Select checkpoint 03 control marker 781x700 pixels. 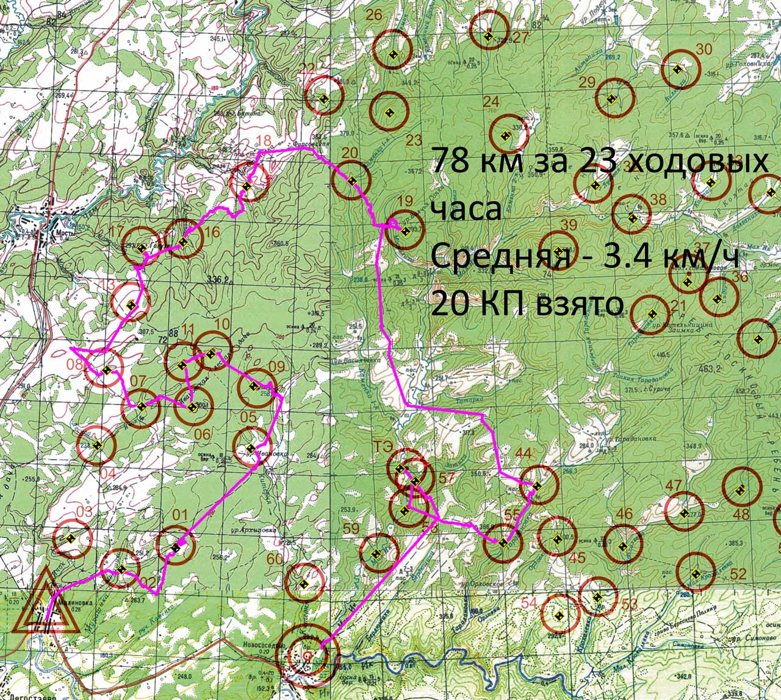coord(71,538)
